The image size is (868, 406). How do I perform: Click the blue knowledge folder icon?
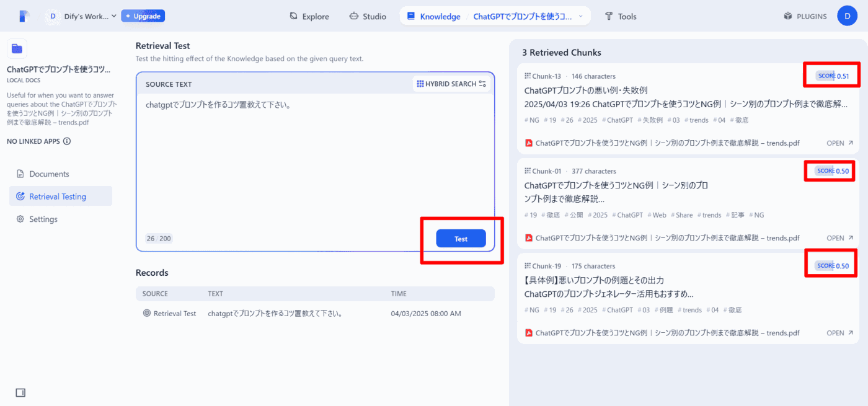[17, 48]
